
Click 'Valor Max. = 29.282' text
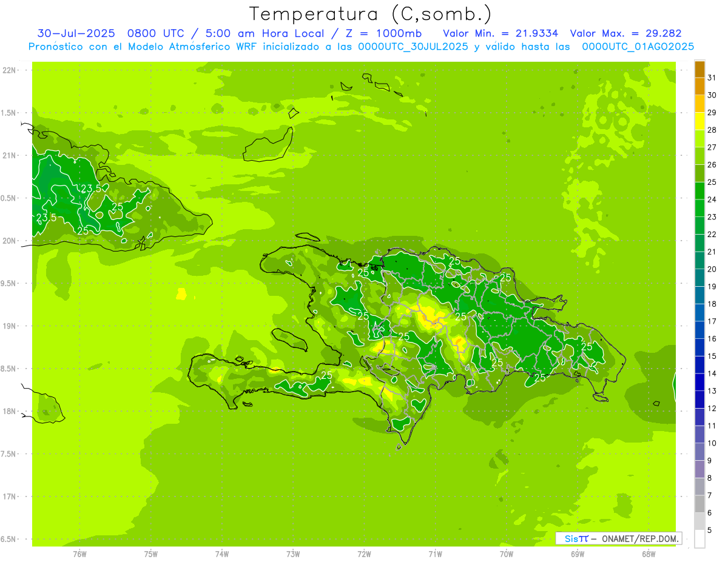[x=625, y=33]
